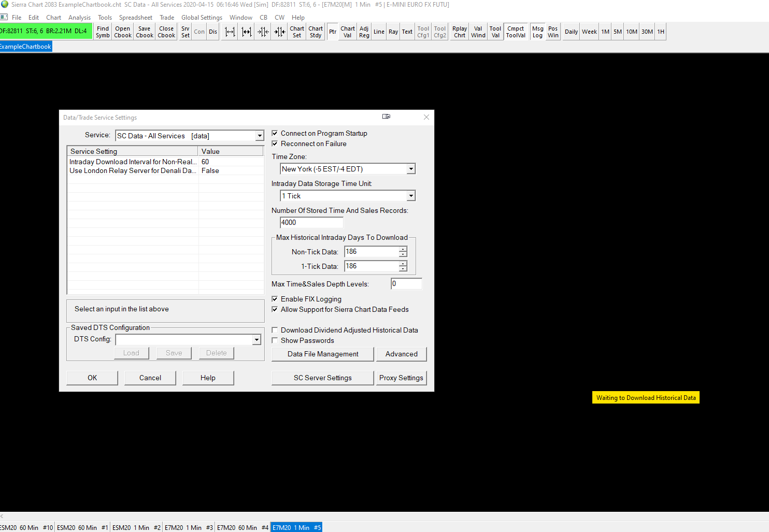Switch to the E7M20 60 Min #4 tab
Viewport: 769px width, 532px height.
coord(243,527)
